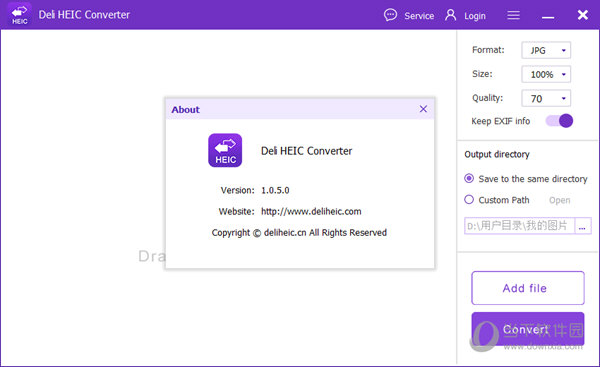Open the website http://www.deliheic.com link
Viewport: 600px width, 367px height.
(311, 211)
